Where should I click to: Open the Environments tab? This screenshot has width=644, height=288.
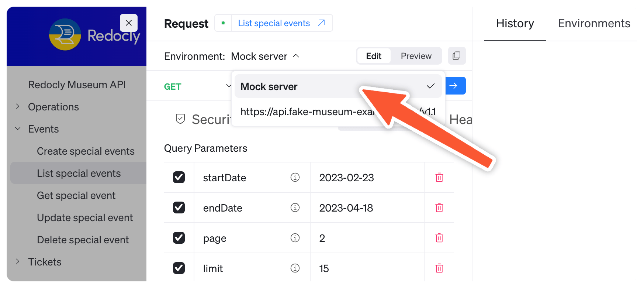(594, 23)
